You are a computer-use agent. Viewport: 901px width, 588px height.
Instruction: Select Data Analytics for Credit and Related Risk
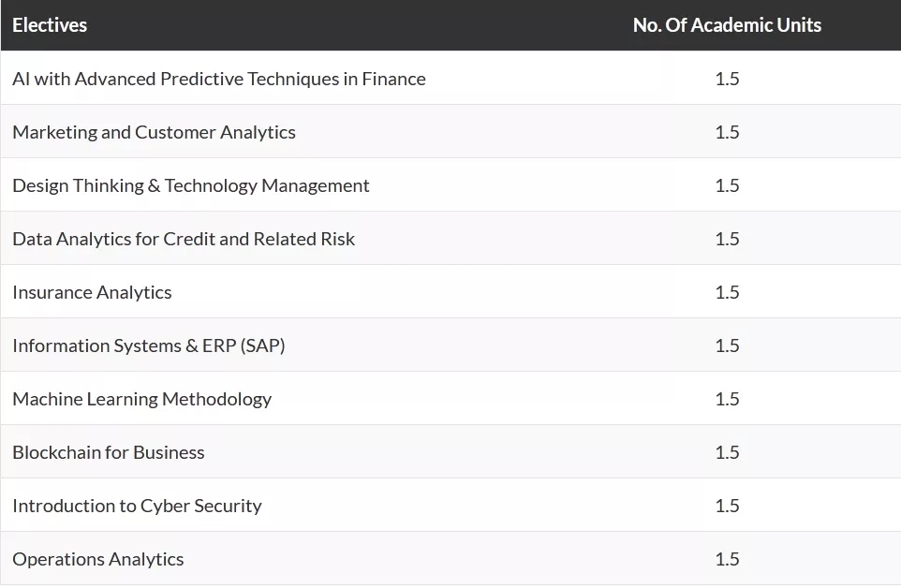click(x=184, y=239)
